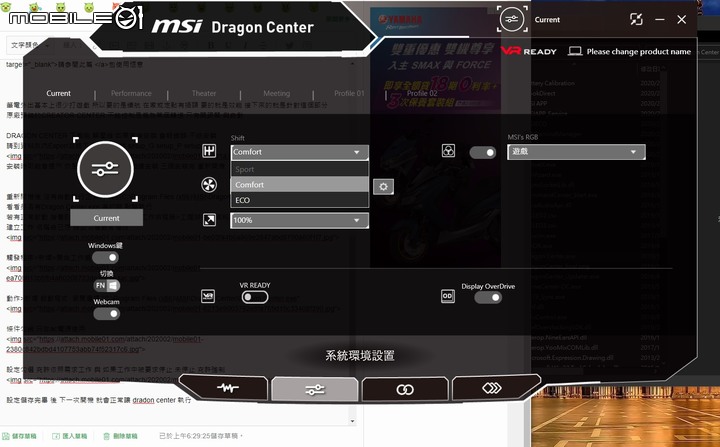720x447 pixels.
Task: Switch to the Profile 01 tab
Action: point(349,93)
